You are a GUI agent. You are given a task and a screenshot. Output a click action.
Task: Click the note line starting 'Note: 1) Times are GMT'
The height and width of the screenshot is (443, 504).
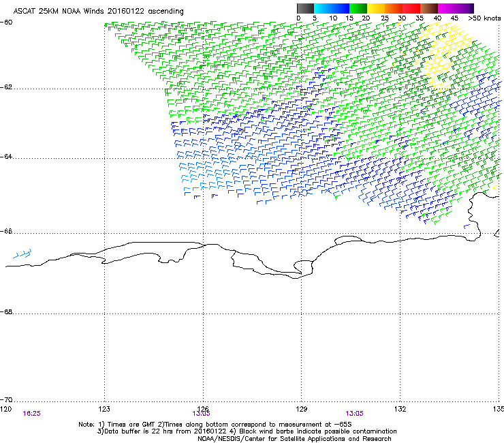tap(215, 425)
